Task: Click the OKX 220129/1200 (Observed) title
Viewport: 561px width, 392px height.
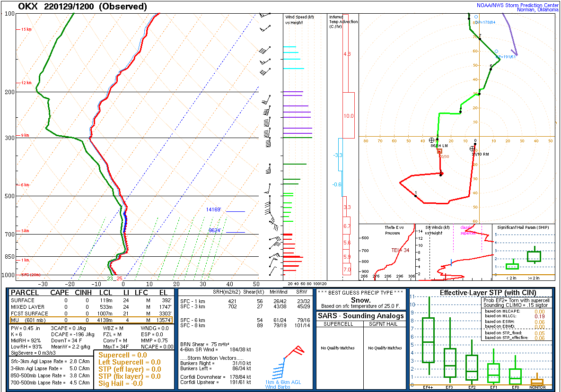Action: point(82,7)
